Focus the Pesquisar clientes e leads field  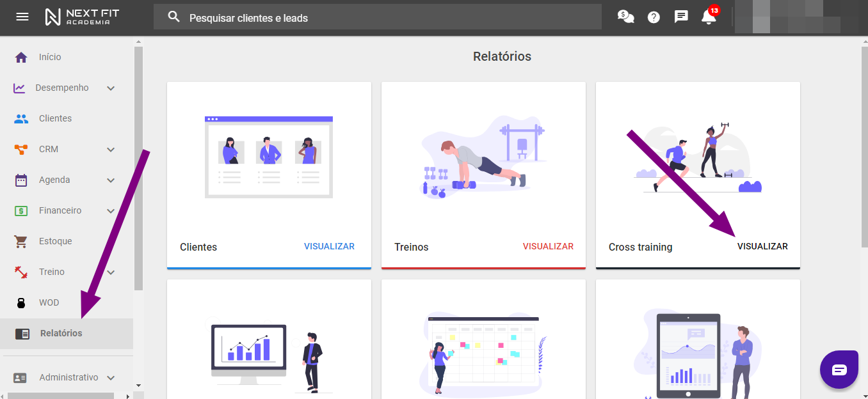coord(378,17)
